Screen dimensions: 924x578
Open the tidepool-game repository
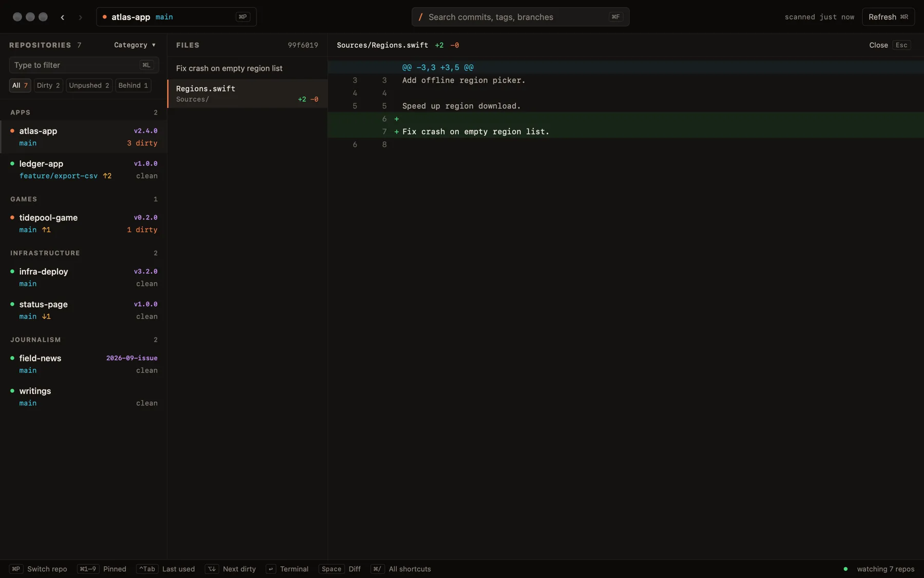[84, 223]
